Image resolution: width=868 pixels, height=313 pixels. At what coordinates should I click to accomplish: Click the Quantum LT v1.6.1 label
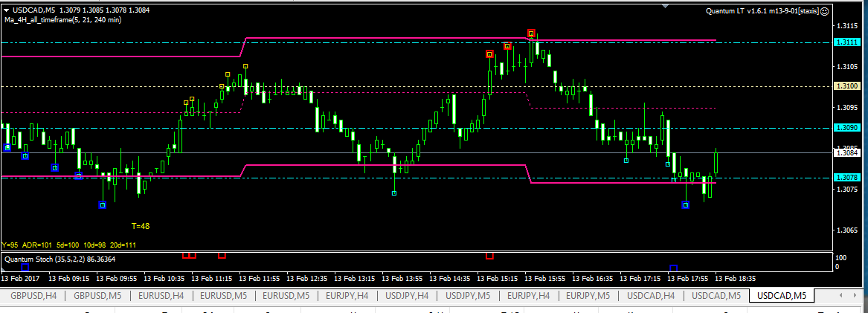pyautogui.click(x=762, y=11)
